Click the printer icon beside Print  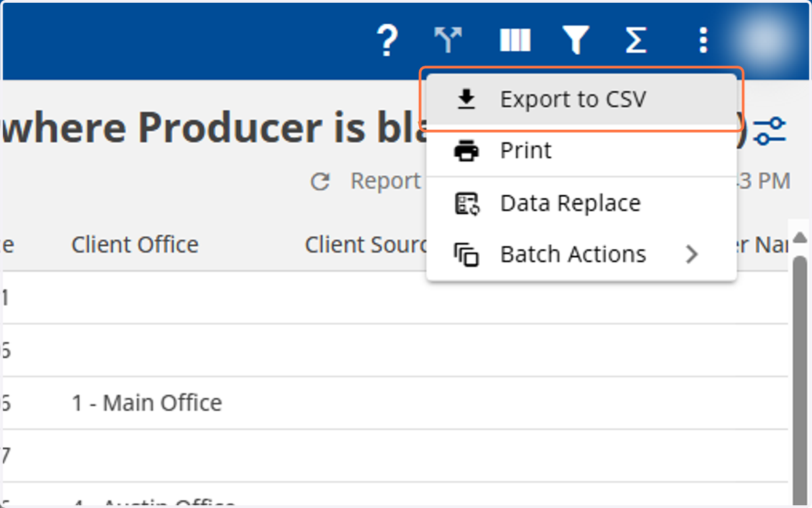(466, 151)
